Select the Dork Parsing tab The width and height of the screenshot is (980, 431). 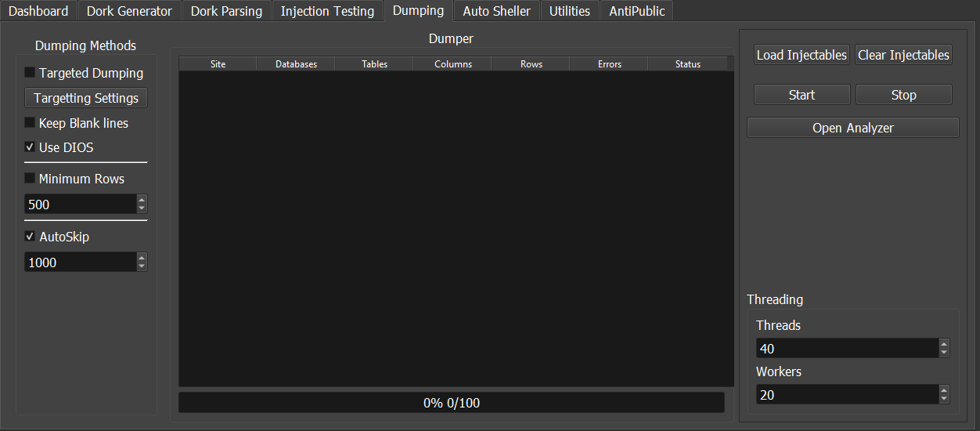coord(226,11)
